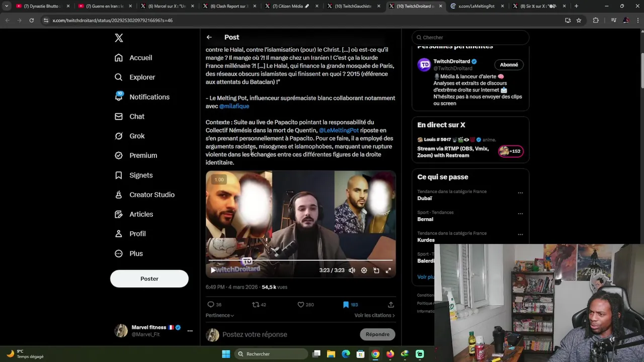This screenshot has width=644, height=362.
Task: Open options for Bernal trend
Action: click(520, 214)
